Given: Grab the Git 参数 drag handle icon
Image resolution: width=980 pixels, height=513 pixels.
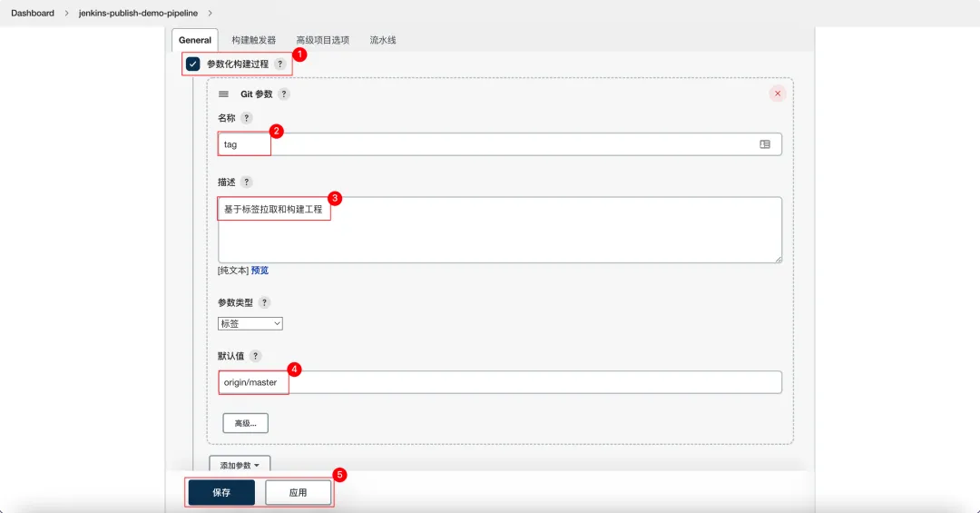Looking at the screenshot, I should (x=223, y=94).
